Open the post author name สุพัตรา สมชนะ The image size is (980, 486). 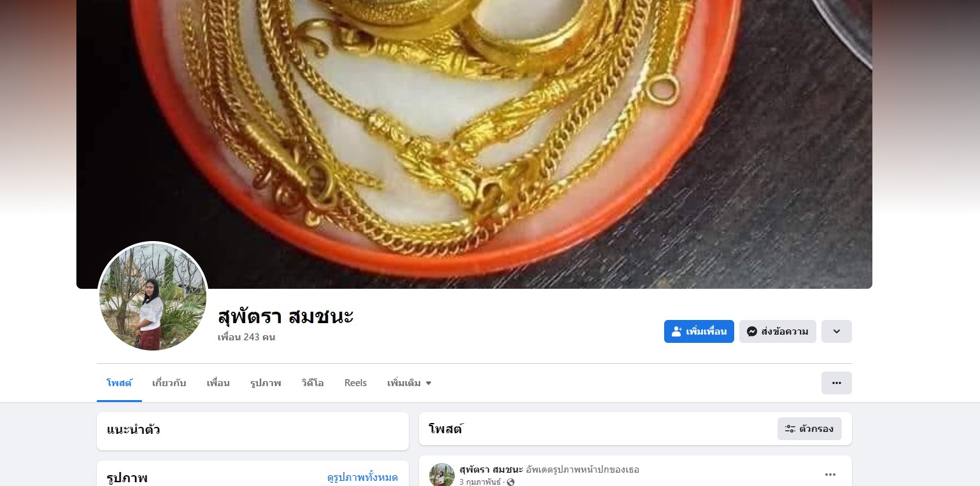tap(491, 469)
